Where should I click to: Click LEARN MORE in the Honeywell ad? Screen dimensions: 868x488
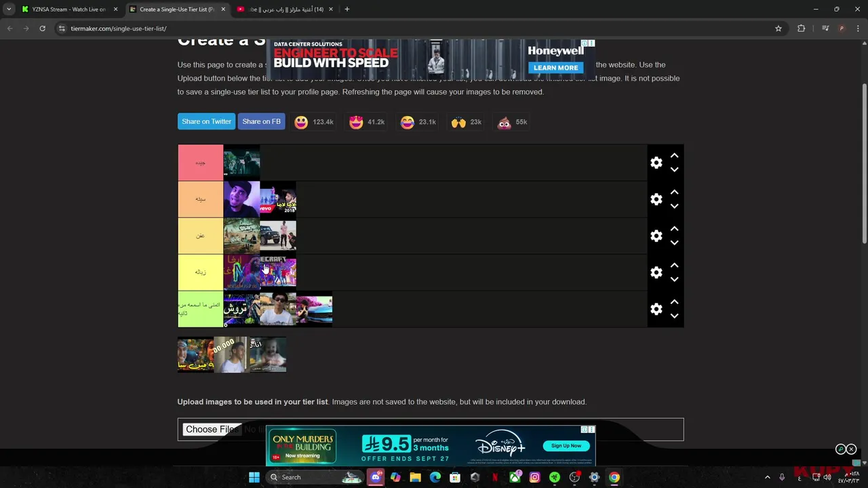pos(555,68)
